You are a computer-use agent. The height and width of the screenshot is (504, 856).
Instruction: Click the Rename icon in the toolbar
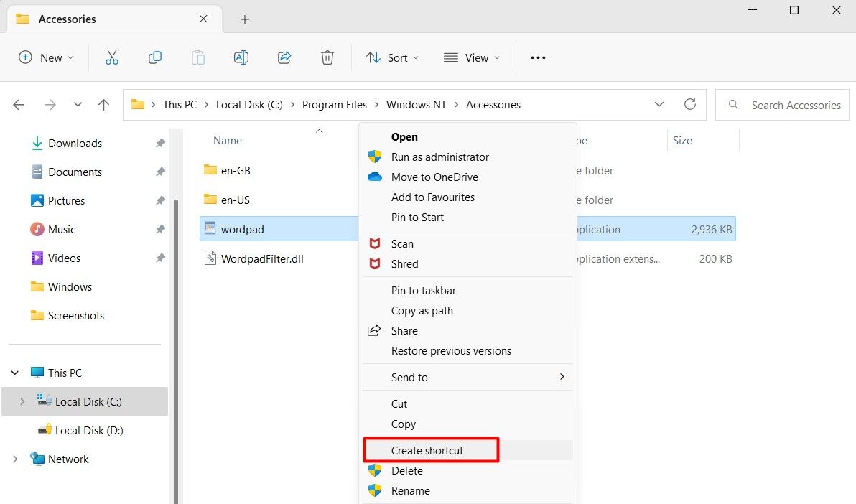[x=241, y=57]
